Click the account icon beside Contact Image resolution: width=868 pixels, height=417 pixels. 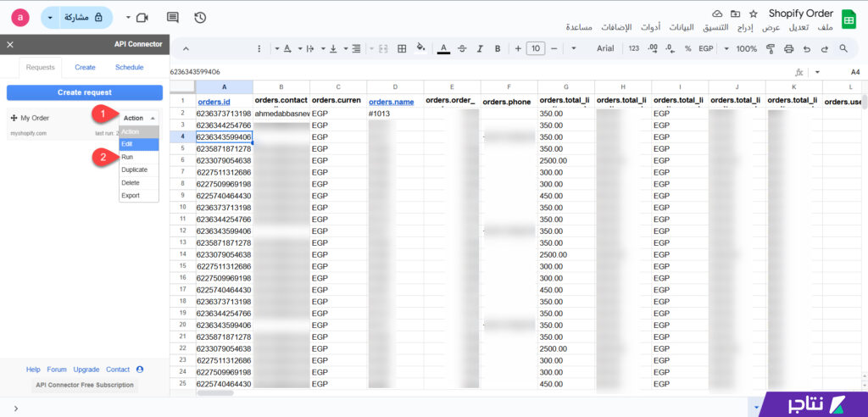click(140, 370)
